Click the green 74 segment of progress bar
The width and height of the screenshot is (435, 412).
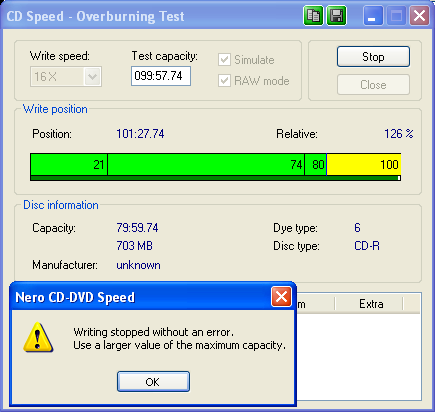tap(206, 164)
